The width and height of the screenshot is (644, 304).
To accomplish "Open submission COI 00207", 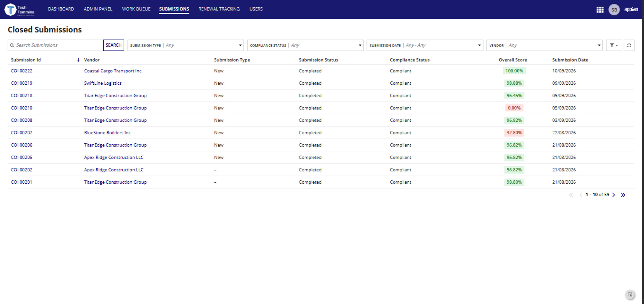I will point(21,133).
